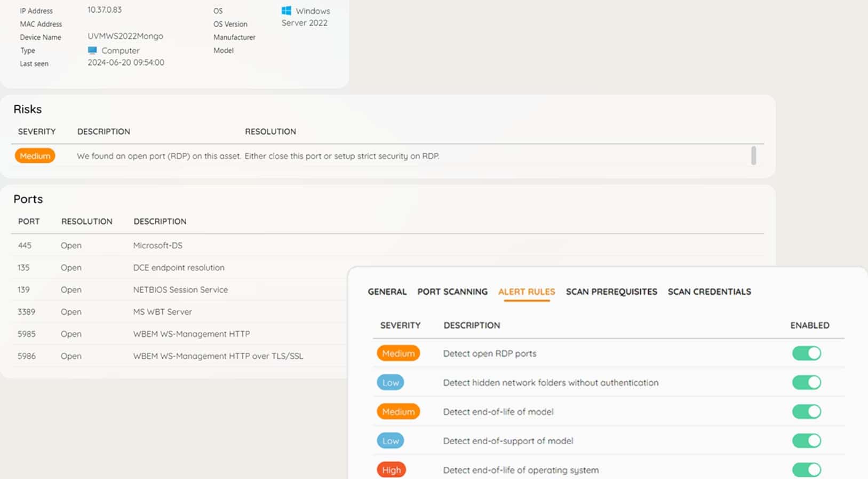Click WBEM WS-Management HTTP over TLS/SSL

pos(218,356)
